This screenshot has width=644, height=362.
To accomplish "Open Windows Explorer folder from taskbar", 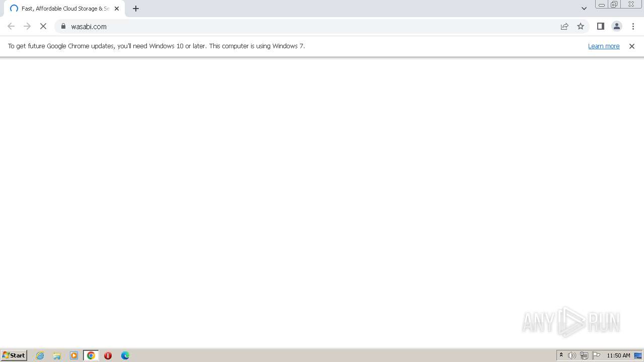I will click(57, 355).
